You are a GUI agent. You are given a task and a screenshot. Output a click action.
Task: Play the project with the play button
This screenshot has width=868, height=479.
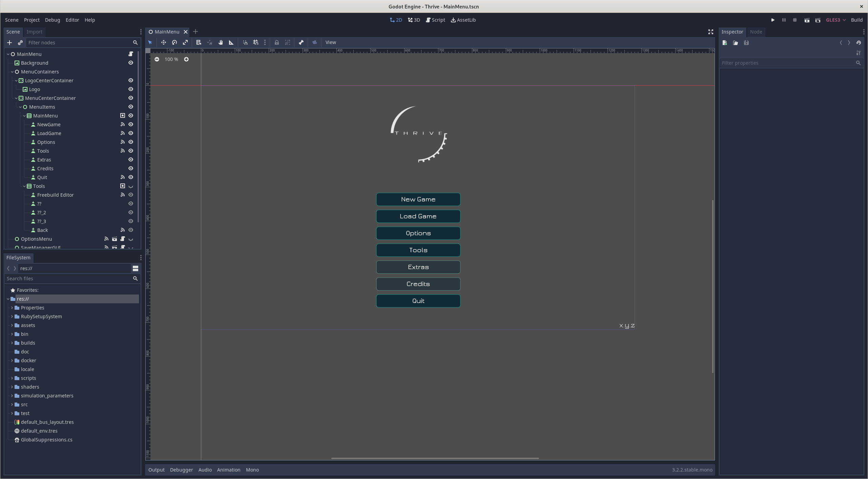773,20
